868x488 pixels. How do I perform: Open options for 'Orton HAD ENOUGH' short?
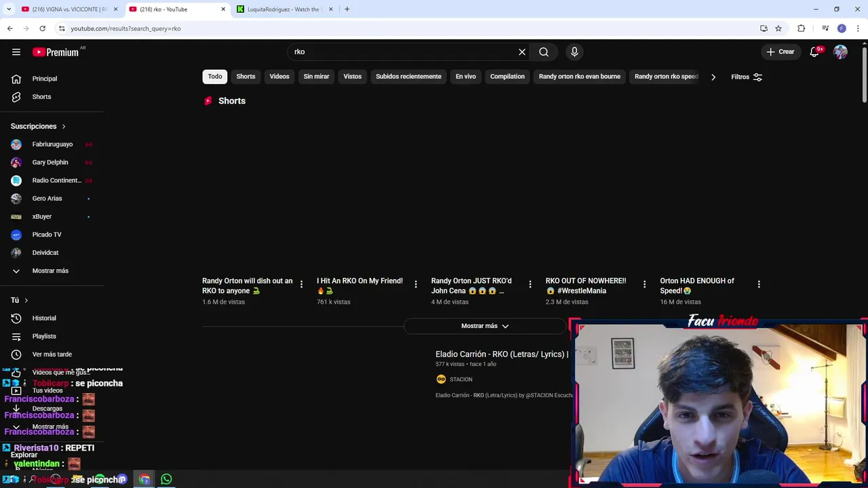759,285
